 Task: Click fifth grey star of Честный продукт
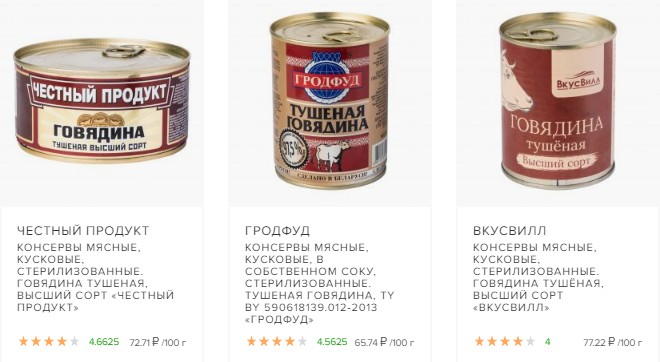coord(75,341)
